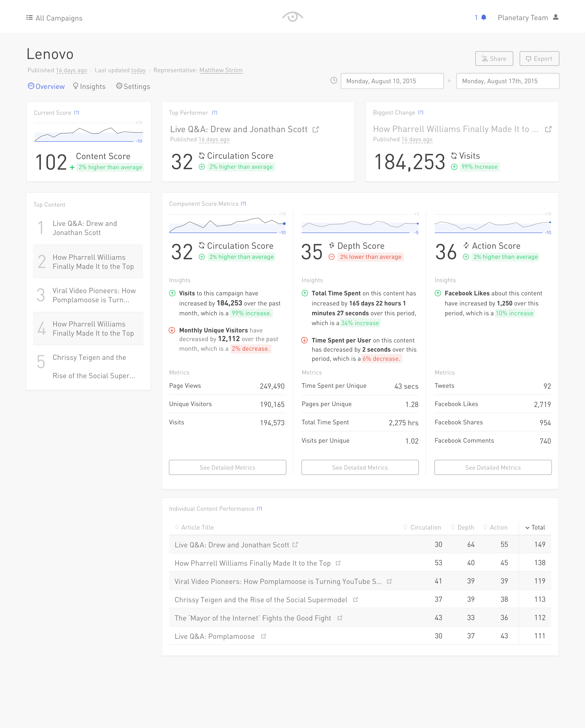Click help icon beside Individual Content Performance
Image resolution: width=585 pixels, height=728 pixels.
259,509
